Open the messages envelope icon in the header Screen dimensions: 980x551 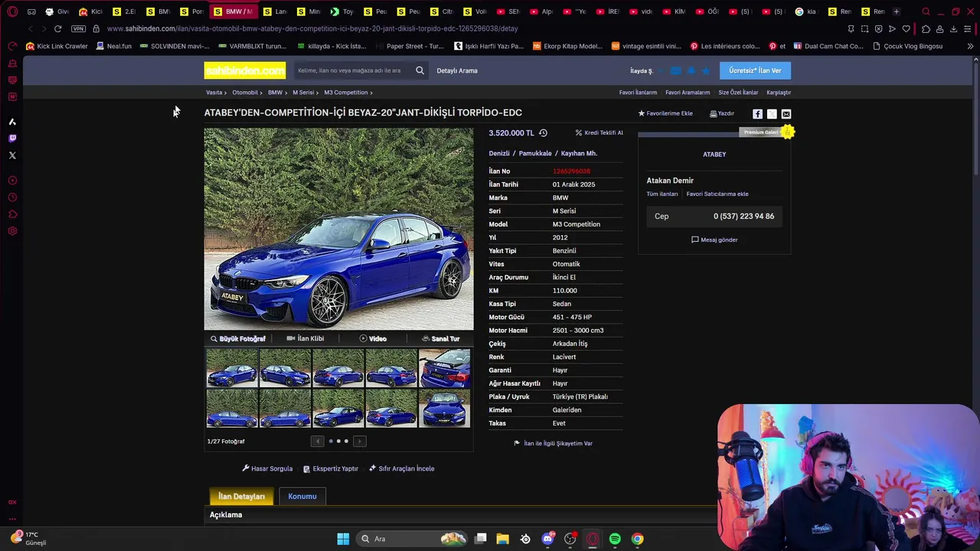[x=675, y=70]
